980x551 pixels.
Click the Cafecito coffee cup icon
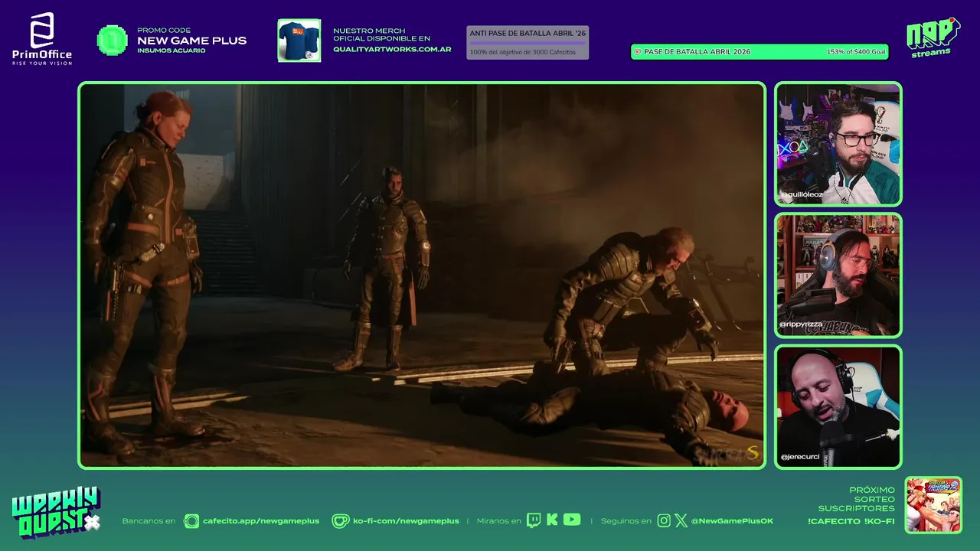click(x=191, y=521)
